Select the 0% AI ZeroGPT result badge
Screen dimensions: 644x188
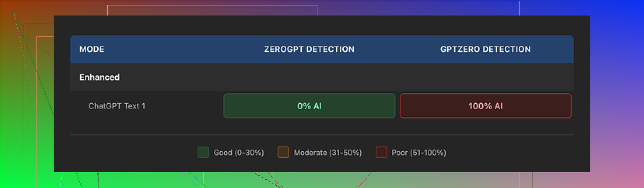tap(309, 106)
